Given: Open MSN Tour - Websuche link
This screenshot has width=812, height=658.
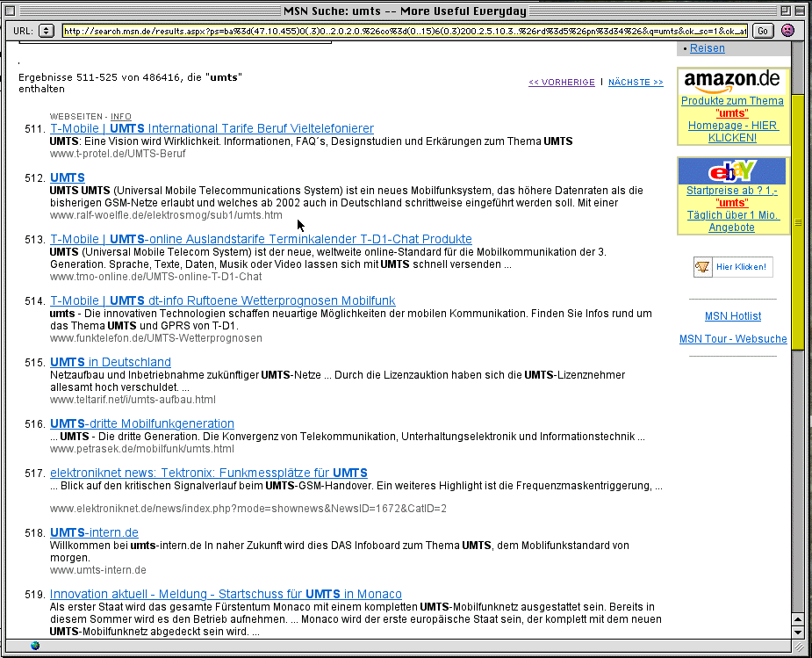Looking at the screenshot, I should click(x=733, y=339).
